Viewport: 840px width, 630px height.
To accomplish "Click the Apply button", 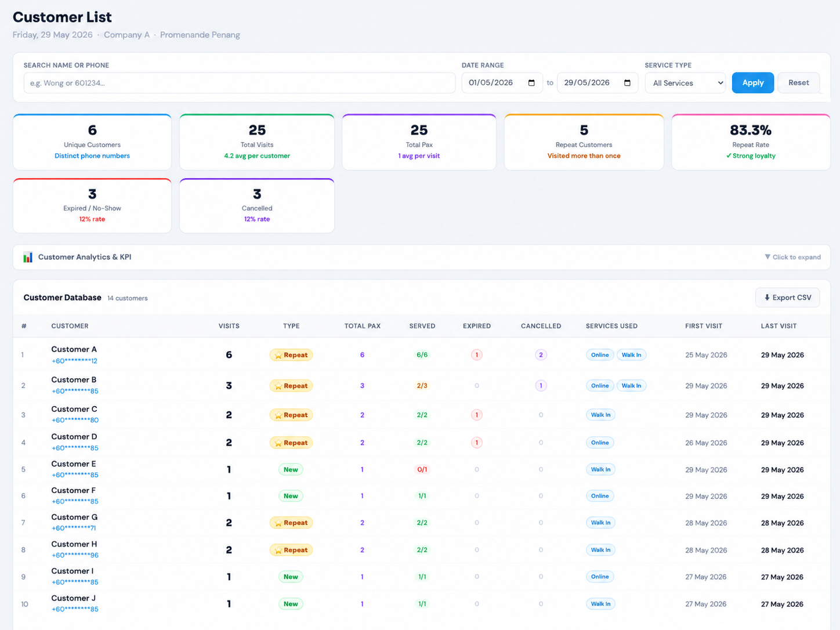I will point(753,83).
